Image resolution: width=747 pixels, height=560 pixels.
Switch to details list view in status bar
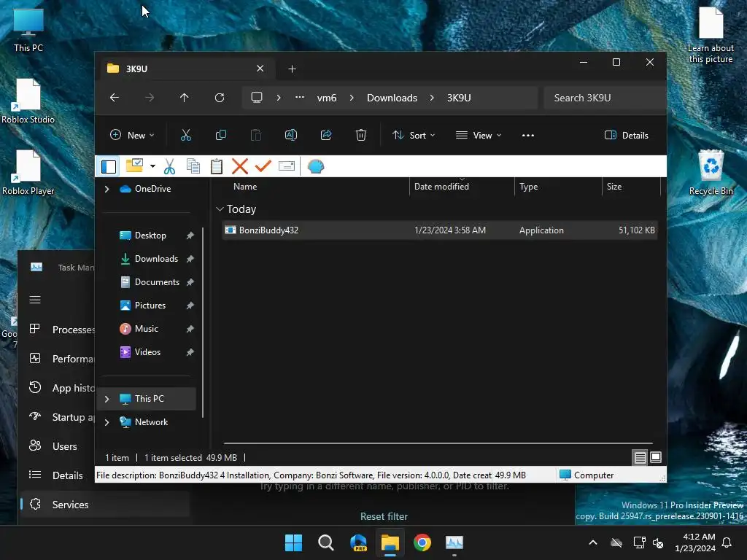(x=640, y=458)
